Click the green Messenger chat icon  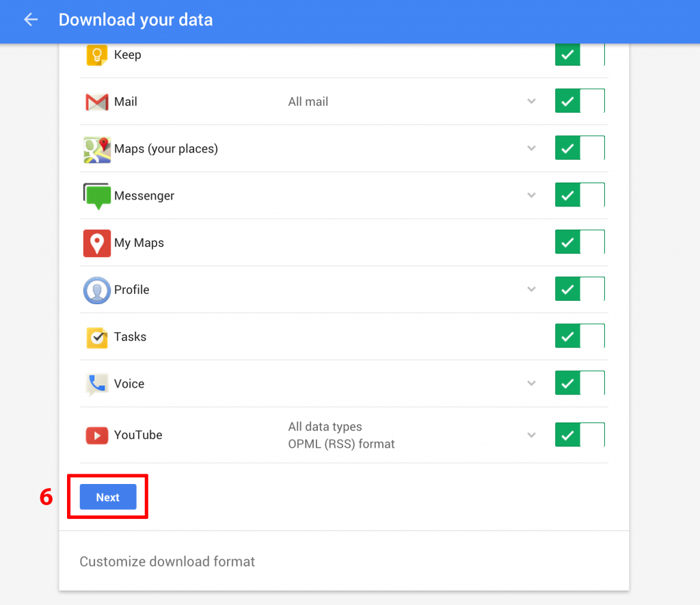tap(97, 196)
